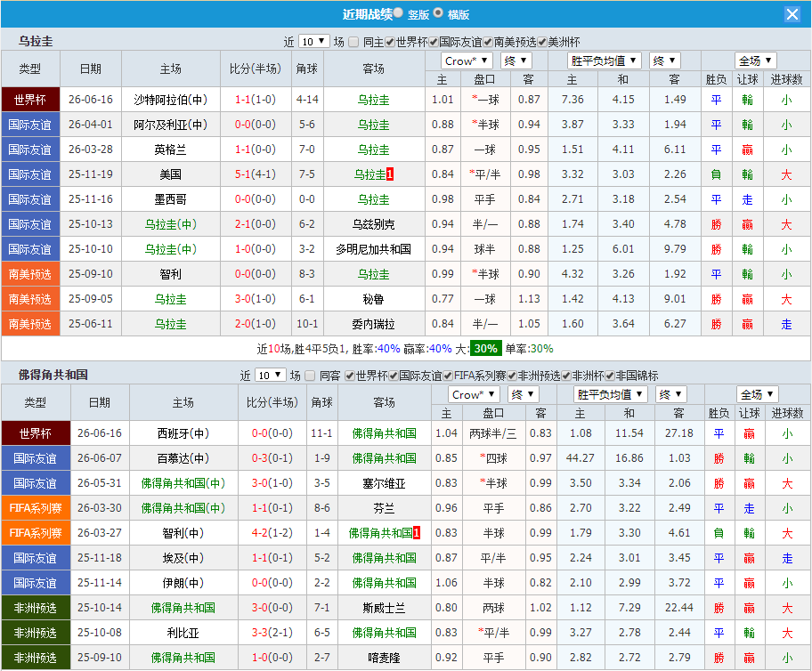Toggle 南美预选 filter checkbox
This screenshot has height=671, width=812.
pos(488,42)
